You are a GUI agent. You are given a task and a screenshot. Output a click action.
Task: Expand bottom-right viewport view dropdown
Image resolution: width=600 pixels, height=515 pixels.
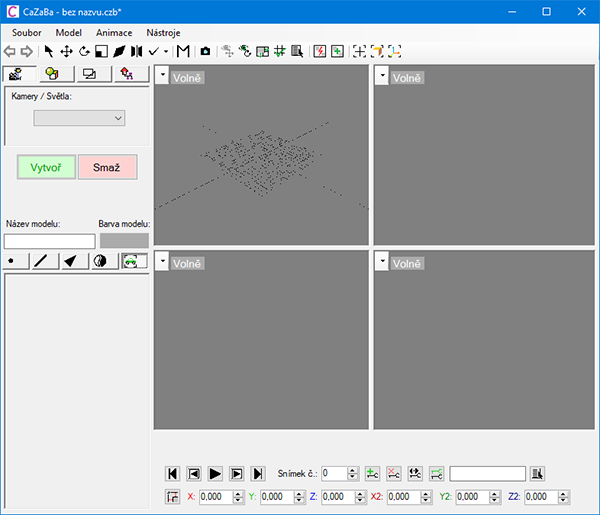click(x=382, y=262)
